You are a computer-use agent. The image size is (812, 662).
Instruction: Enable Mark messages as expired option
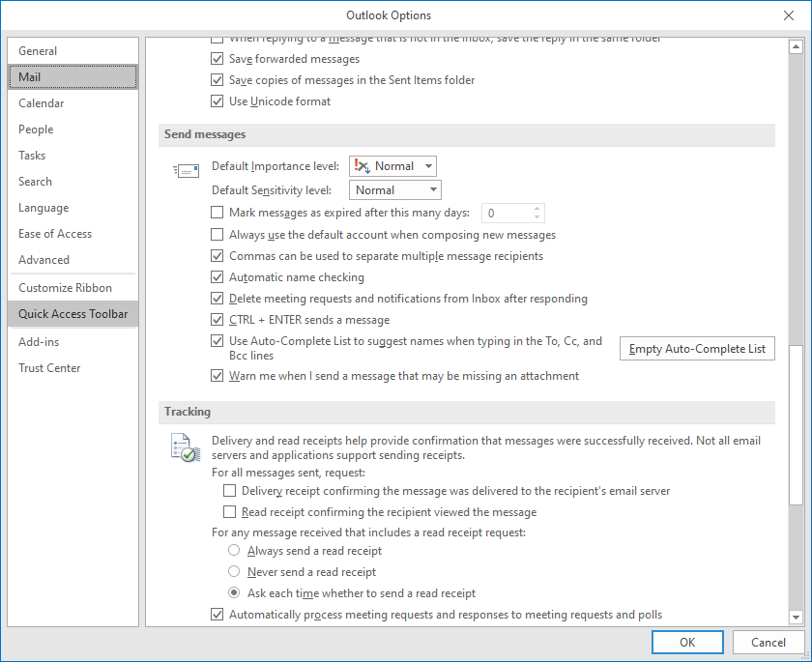tap(217, 212)
